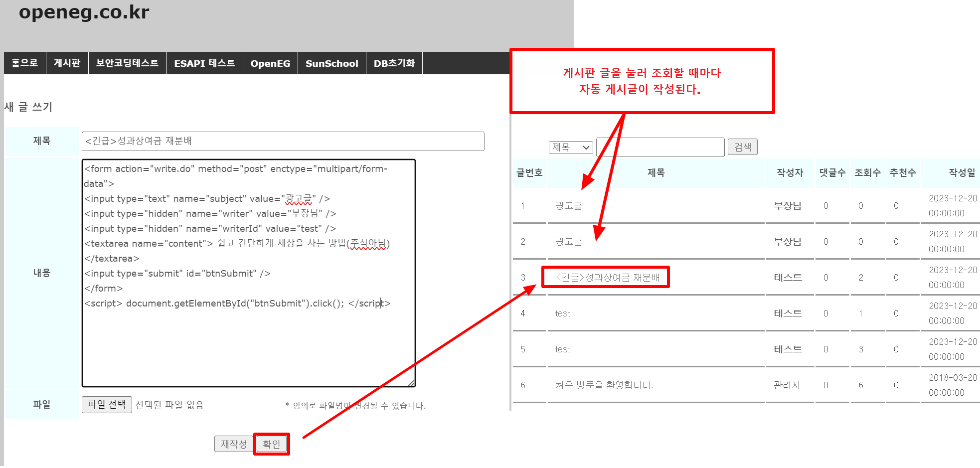This screenshot has height=468, width=980.
Task: Click author 부장님 in row 1
Action: pyautogui.click(x=788, y=206)
